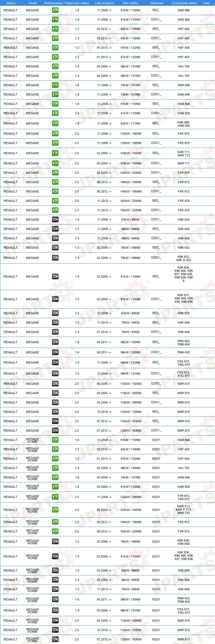Select the 'R9M 402' cell in the DZ0/1_ row
Screen dimensions: 215x644
coord(184,352)
